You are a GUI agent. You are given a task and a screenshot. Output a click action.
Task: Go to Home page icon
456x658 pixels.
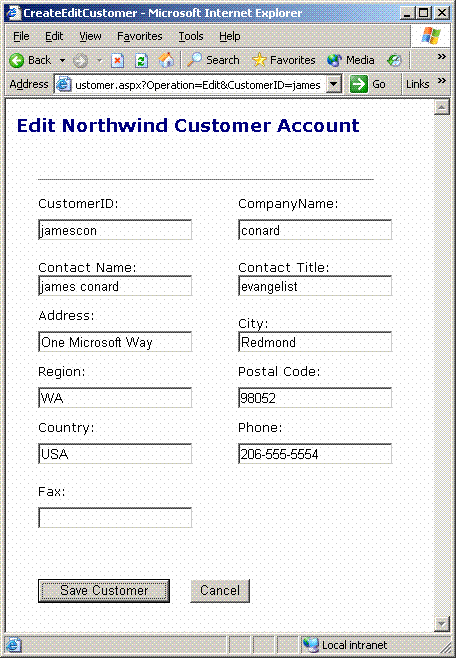(166, 60)
